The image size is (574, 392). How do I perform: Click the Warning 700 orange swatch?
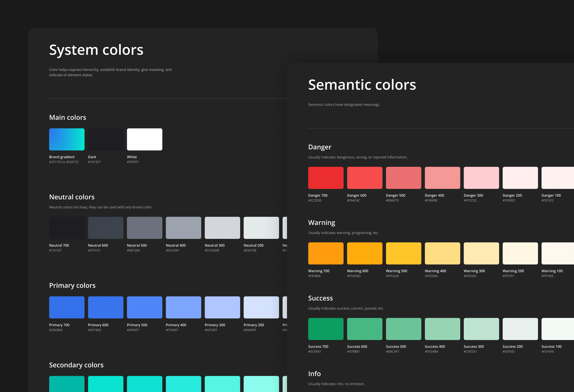(326, 253)
